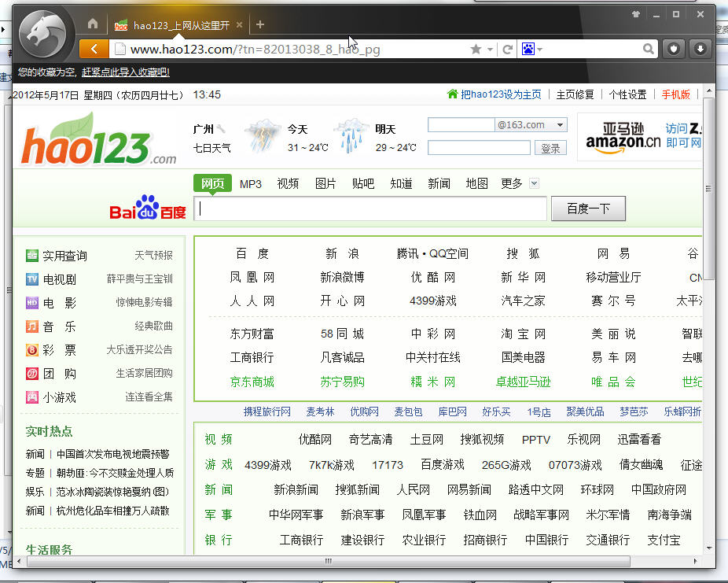
Task: Open the downloads arrow icon
Action: pos(699,49)
